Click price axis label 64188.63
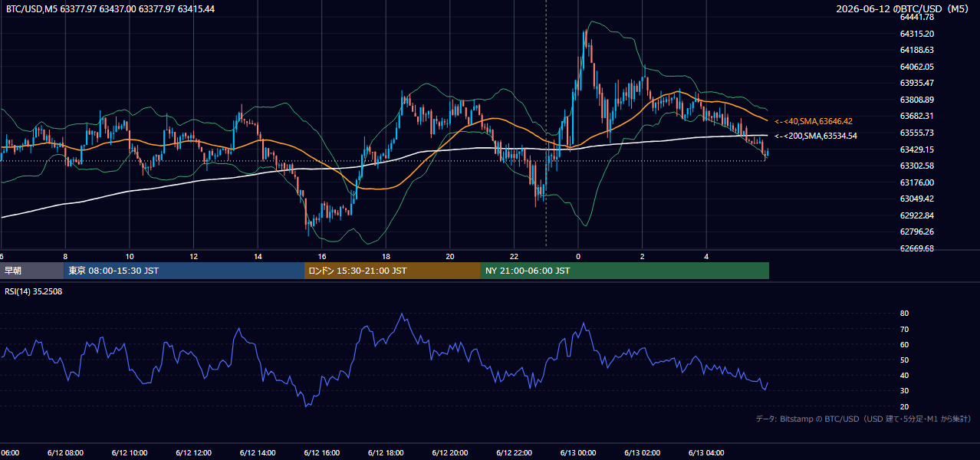The width and height of the screenshot is (980, 460). (x=916, y=50)
